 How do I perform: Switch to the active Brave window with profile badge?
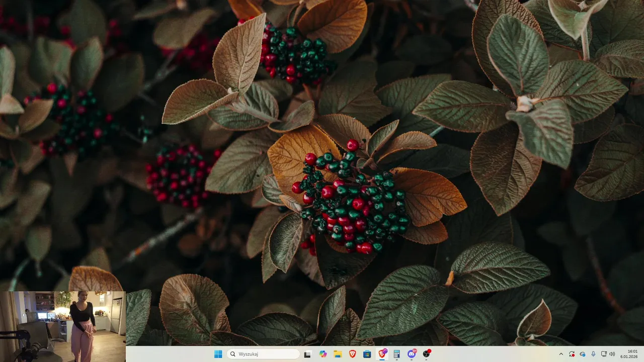coord(382,354)
